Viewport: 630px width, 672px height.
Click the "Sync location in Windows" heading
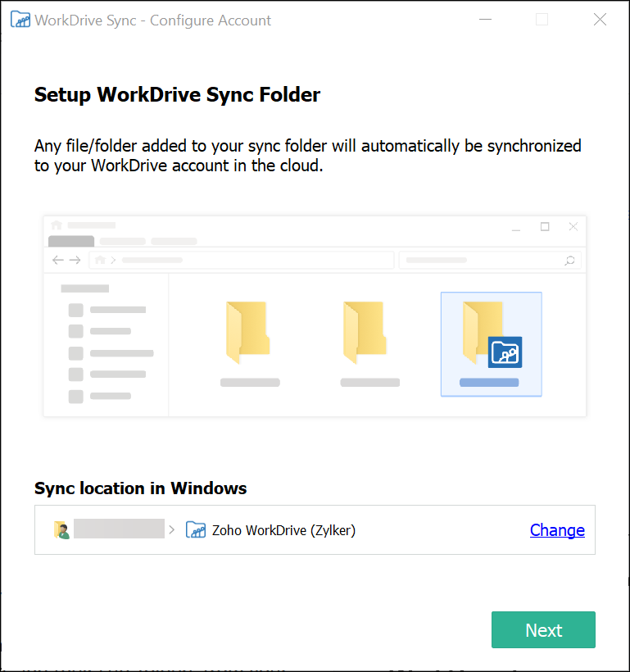[x=141, y=488]
